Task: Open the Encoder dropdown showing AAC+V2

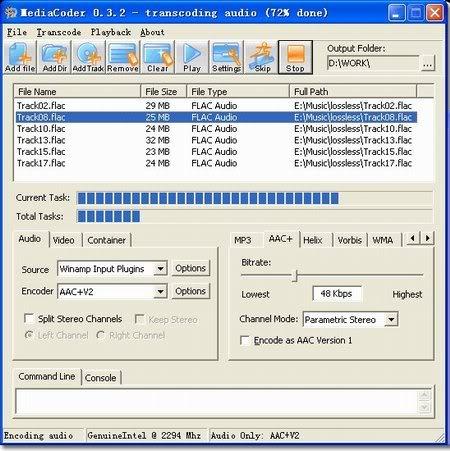Action: click(160, 292)
